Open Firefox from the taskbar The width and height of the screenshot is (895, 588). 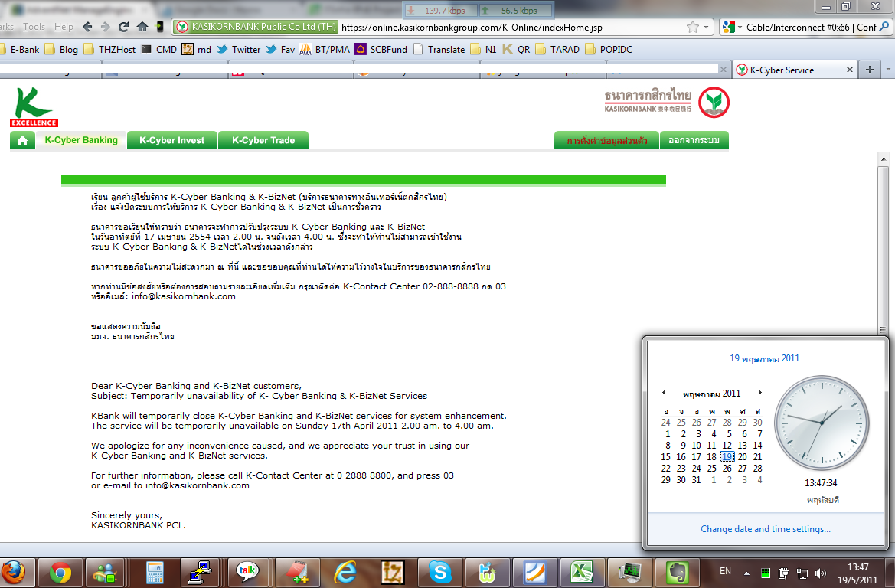(x=15, y=573)
